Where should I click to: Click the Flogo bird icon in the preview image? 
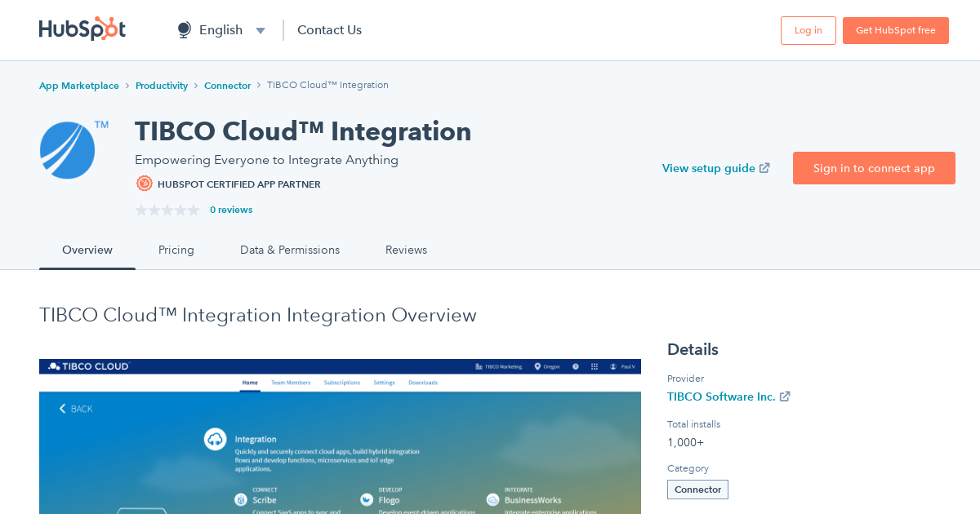coord(366,498)
